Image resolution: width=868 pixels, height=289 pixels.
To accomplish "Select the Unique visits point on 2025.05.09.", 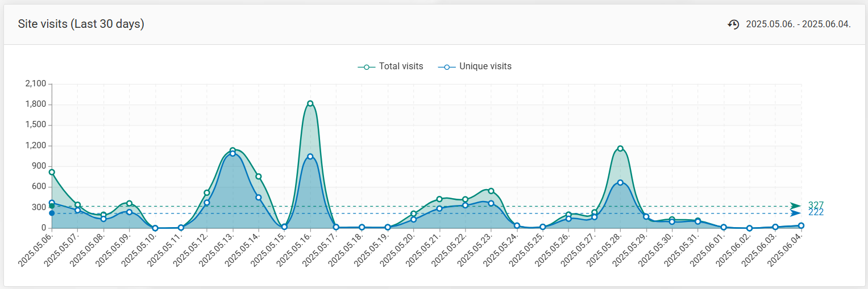I will coord(130,212).
